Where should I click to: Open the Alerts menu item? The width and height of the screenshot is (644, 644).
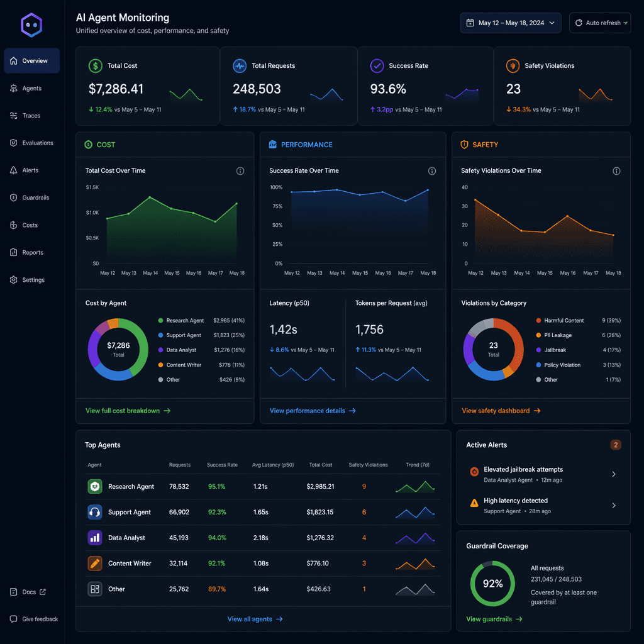click(x=32, y=170)
